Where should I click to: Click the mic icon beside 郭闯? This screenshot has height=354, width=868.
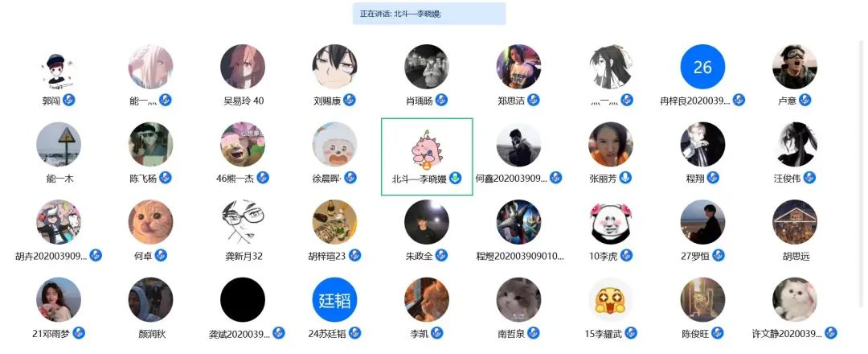(68, 101)
